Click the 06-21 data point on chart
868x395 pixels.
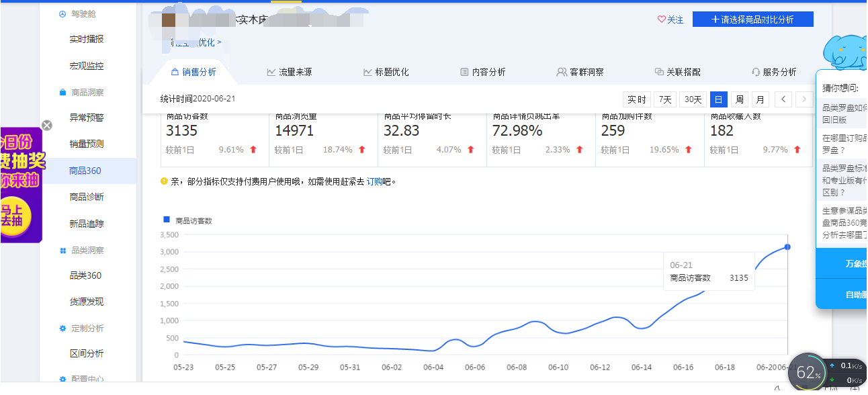[787, 247]
